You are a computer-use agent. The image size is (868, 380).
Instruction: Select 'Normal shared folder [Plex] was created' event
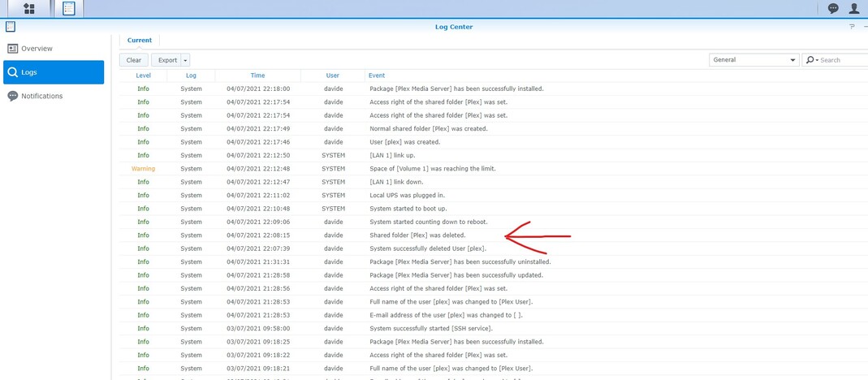[429, 128]
